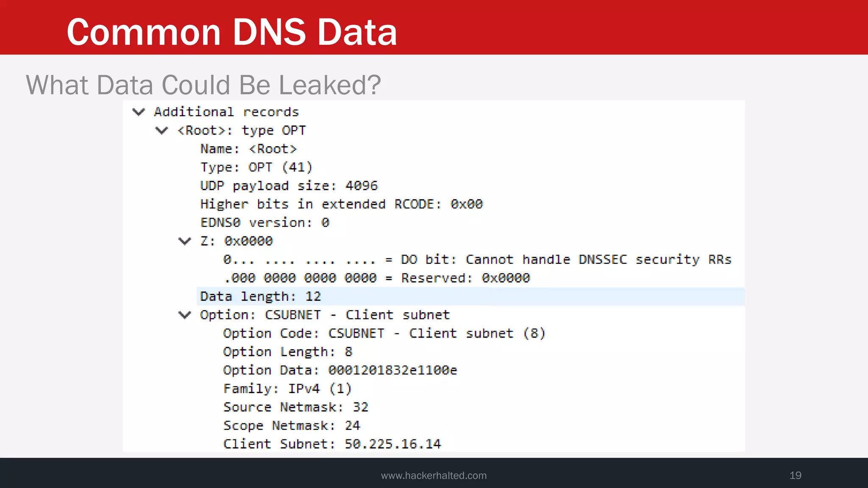
Task: Collapse the Additional records tree node
Action: pos(139,112)
